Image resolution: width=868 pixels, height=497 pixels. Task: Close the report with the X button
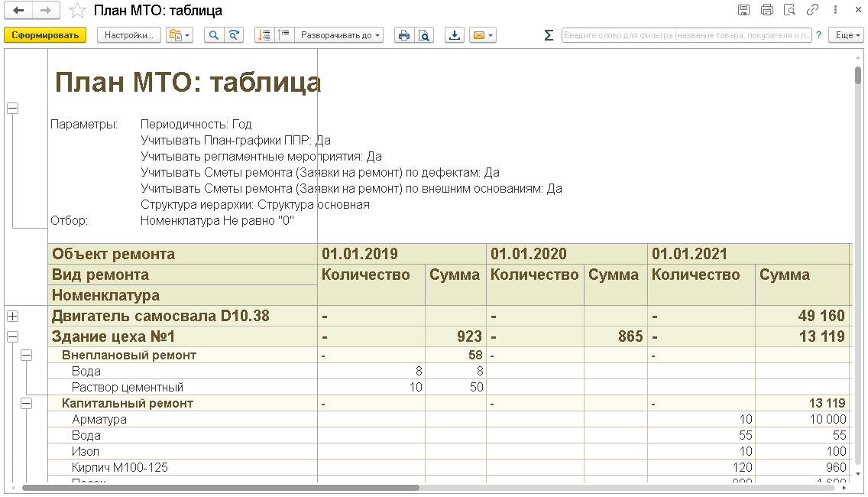click(859, 9)
